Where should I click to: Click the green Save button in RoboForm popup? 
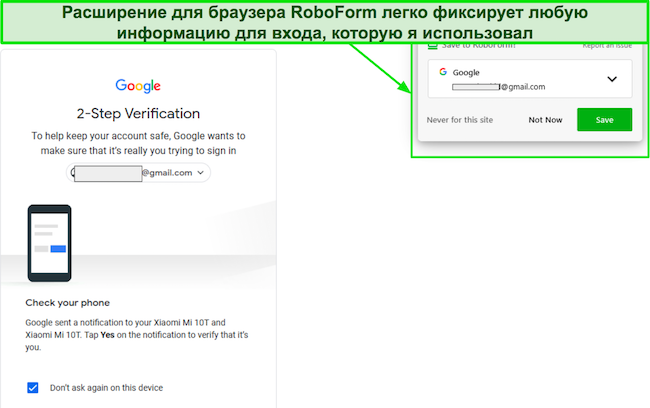pos(604,119)
